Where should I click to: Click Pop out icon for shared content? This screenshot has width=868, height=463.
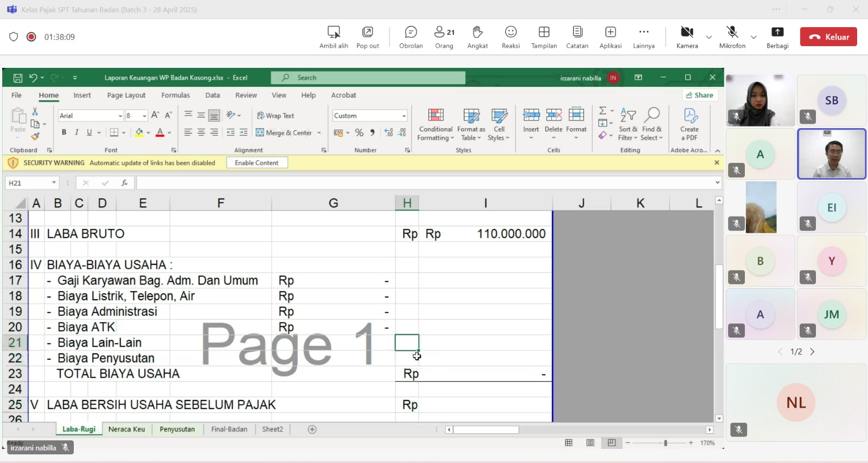tap(367, 37)
